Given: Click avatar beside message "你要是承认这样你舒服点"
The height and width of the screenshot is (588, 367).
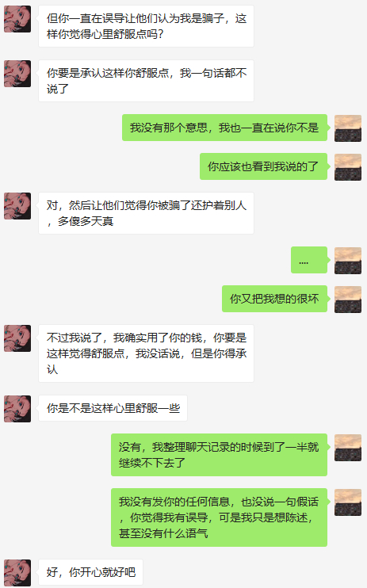Looking at the screenshot, I should [x=17, y=74].
